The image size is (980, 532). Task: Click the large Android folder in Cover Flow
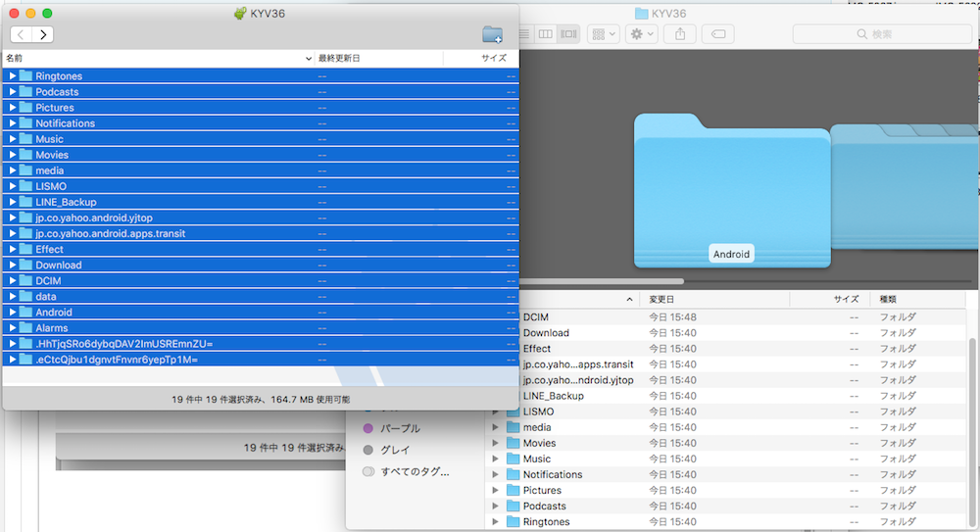(731, 191)
